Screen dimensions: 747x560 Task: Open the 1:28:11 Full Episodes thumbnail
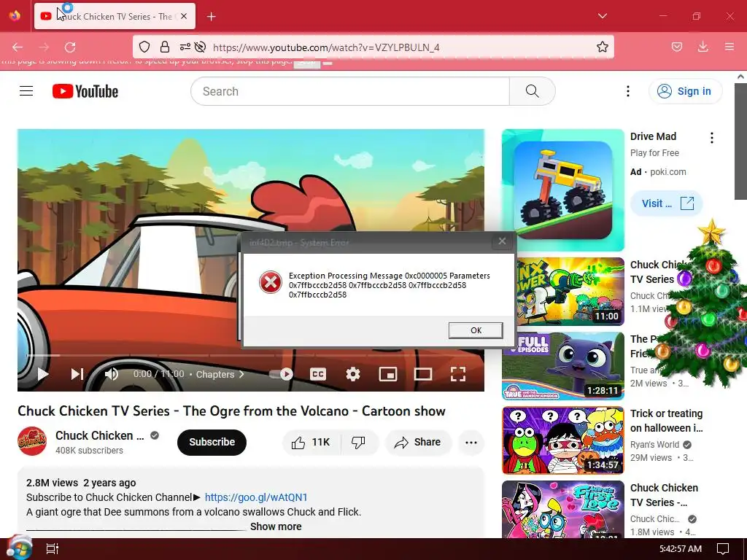click(x=563, y=366)
